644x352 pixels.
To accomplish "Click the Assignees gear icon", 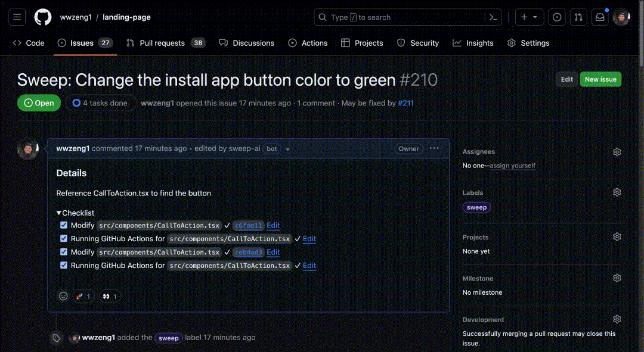I will click(x=617, y=152).
